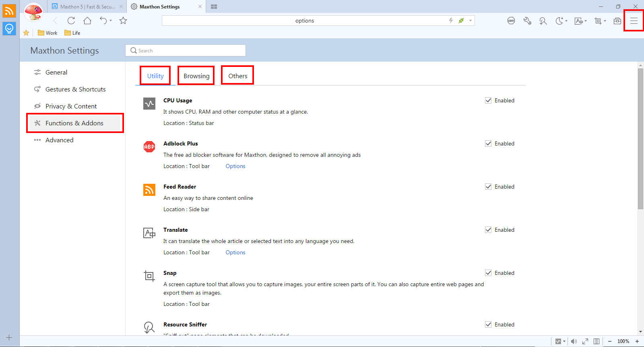Bookmark page with the star icon
Image resolution: width=644 pixels, height=347 pixels.
pos(123,21)
